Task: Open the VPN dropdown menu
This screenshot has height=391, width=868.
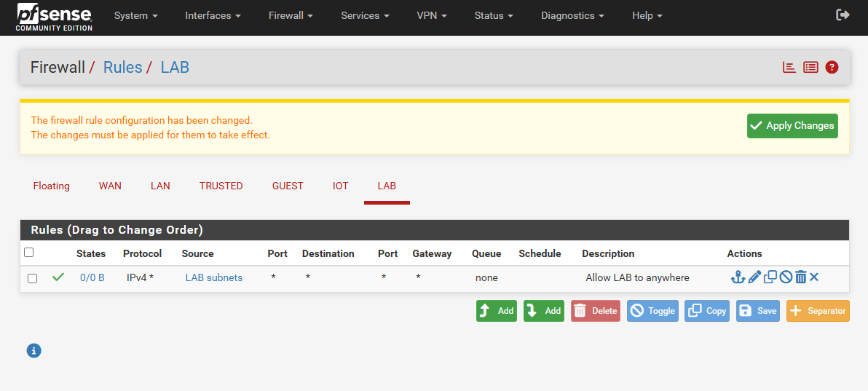Action: (x=432, y=16)
